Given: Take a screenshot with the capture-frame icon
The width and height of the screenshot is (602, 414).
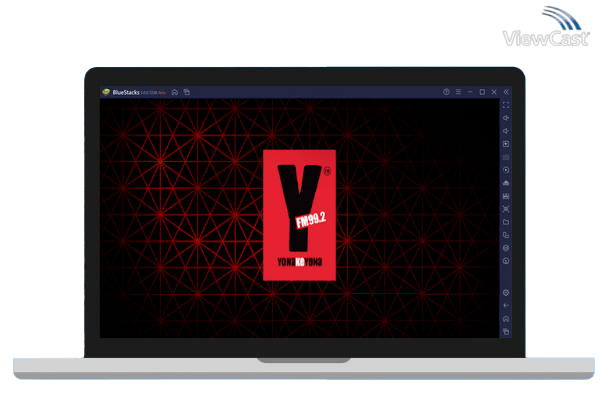Looking at the screenshot, I should tap(506, 209).
